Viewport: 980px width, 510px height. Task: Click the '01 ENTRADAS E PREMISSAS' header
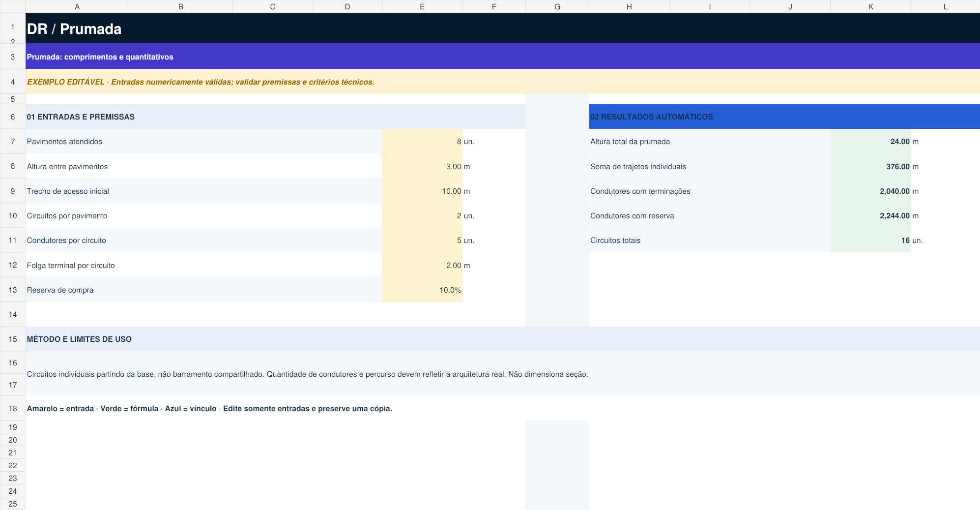275,117
